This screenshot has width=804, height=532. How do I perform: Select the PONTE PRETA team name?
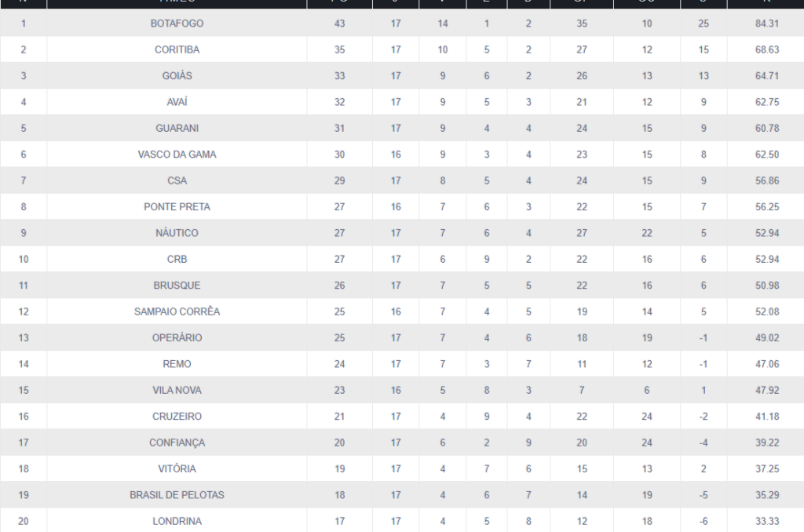[177, 207]
